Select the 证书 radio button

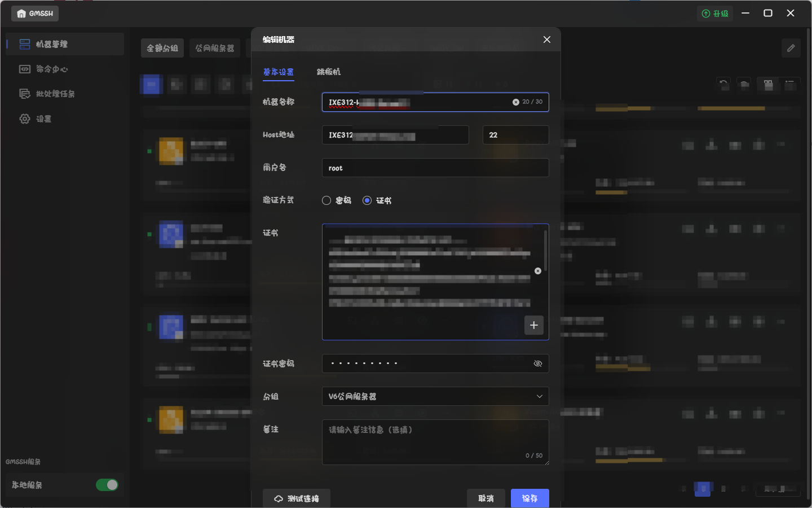tap(367, 200)
